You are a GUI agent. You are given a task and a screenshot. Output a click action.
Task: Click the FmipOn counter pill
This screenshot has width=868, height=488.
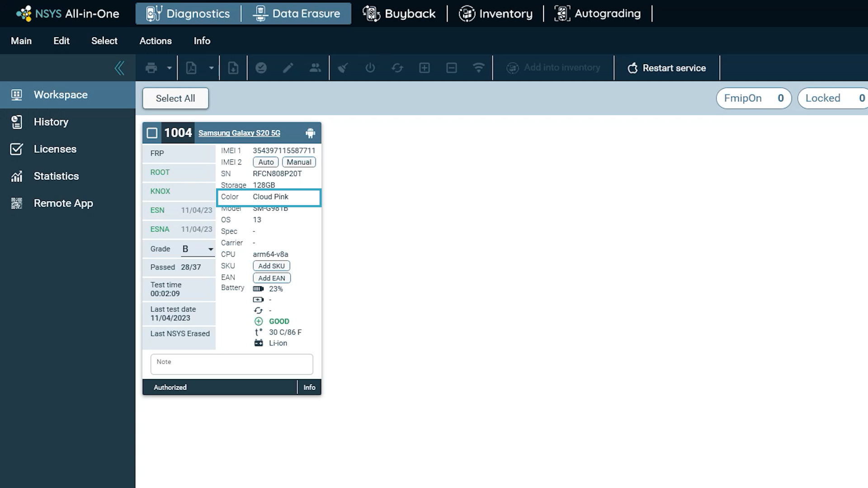(x=754, y=98)
